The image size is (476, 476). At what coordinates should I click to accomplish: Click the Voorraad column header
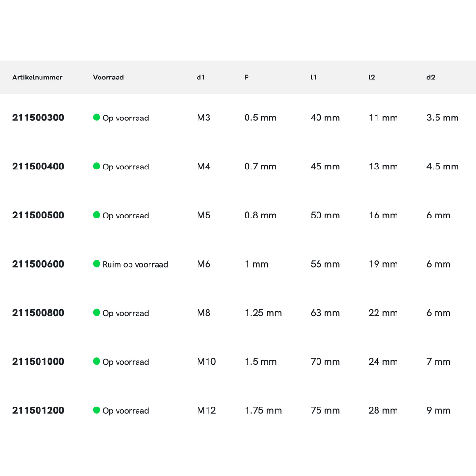109,78
